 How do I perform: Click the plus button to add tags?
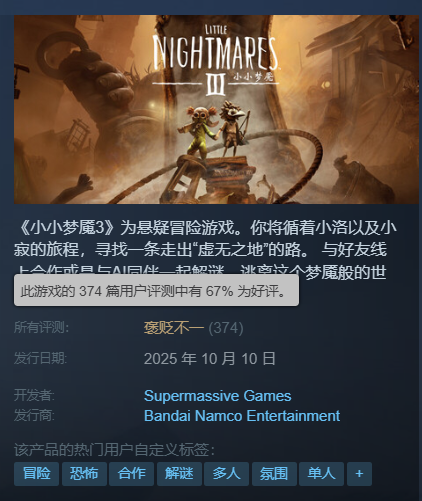coord(359,474)
